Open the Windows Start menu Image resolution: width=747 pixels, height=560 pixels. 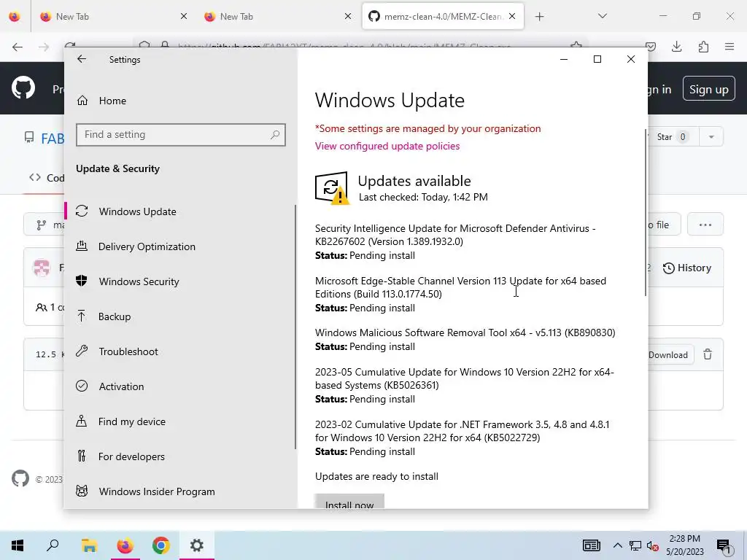coord(18,545)
